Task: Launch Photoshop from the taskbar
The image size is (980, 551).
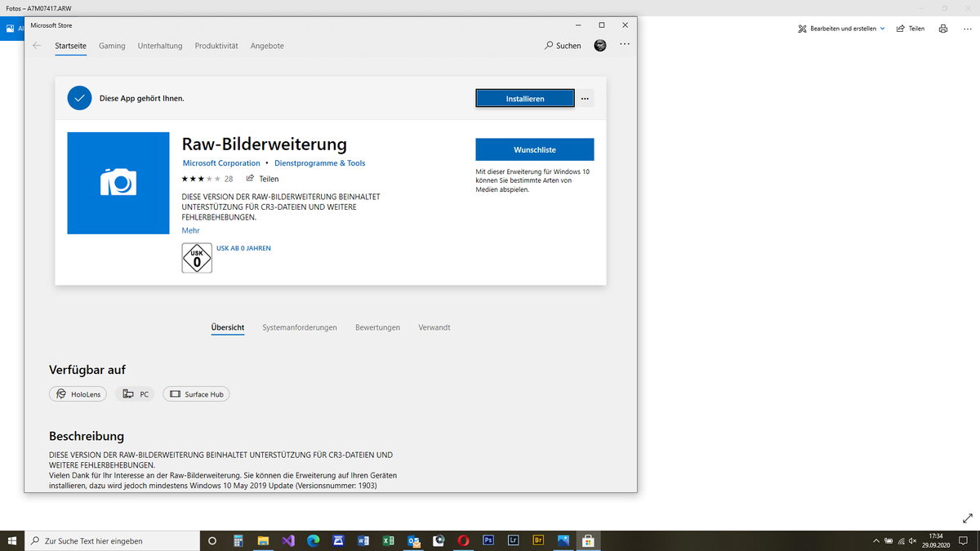Action: click(488, 540)
